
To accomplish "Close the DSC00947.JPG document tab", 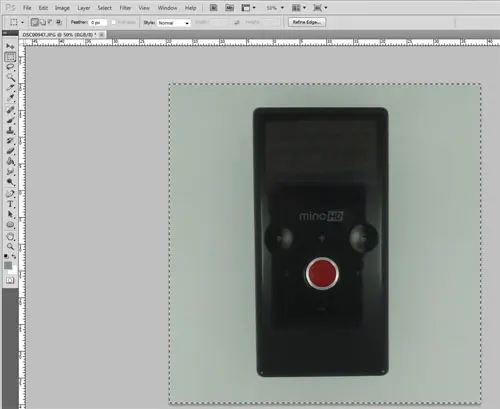I will click(102, 34).
